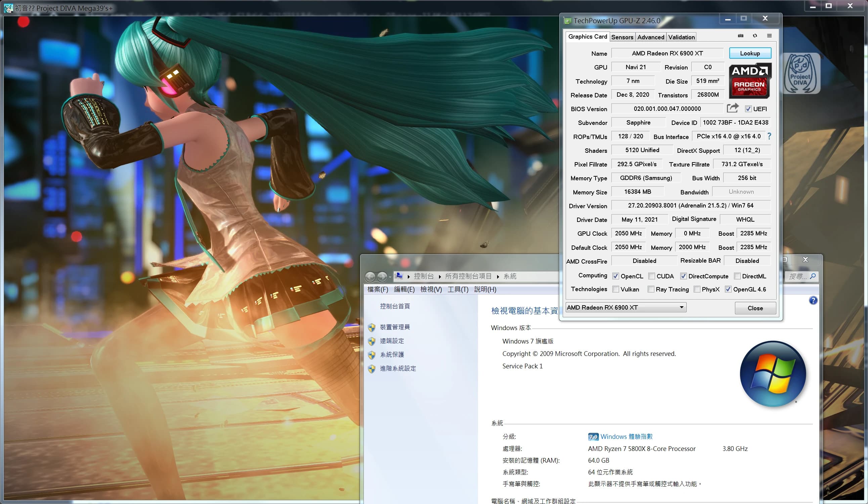
Task: Click the Memory Size value 16384 MB
Action: [638, 192]
